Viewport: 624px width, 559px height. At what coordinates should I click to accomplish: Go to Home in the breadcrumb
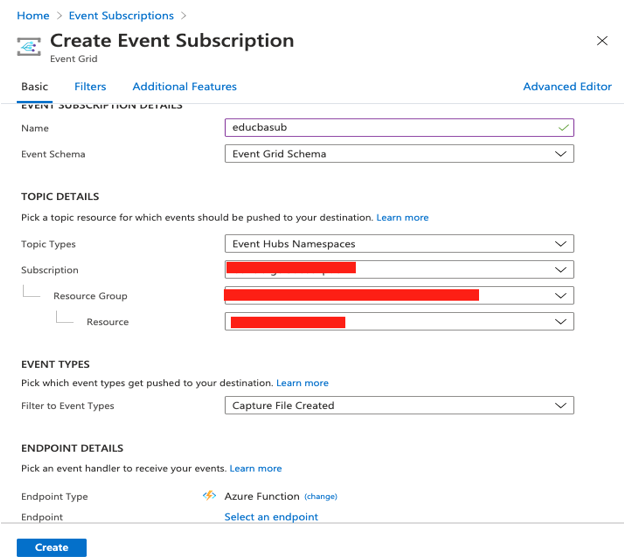33,16
